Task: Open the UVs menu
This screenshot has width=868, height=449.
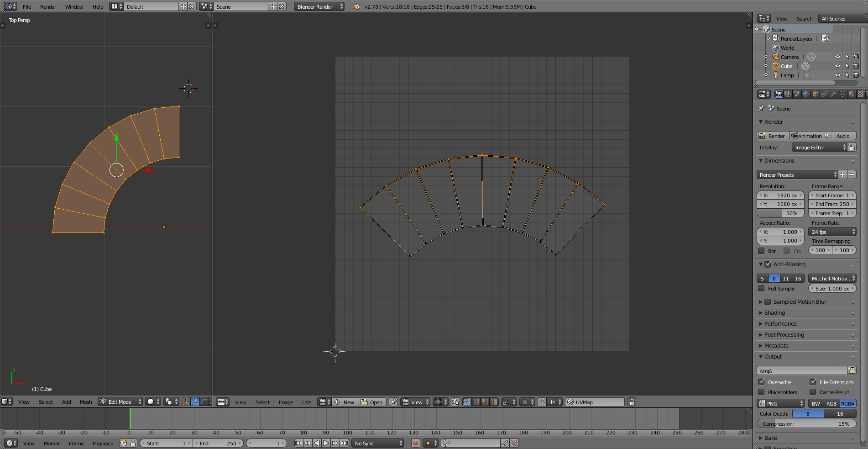Action: [307, 402]
